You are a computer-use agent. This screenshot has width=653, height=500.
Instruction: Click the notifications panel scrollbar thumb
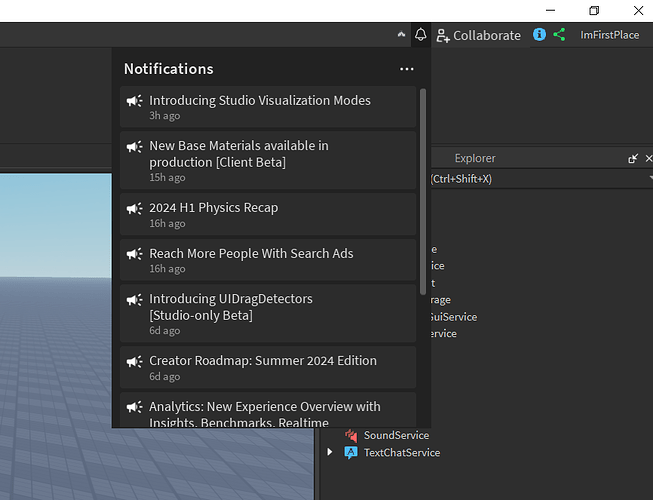point(423,192)
